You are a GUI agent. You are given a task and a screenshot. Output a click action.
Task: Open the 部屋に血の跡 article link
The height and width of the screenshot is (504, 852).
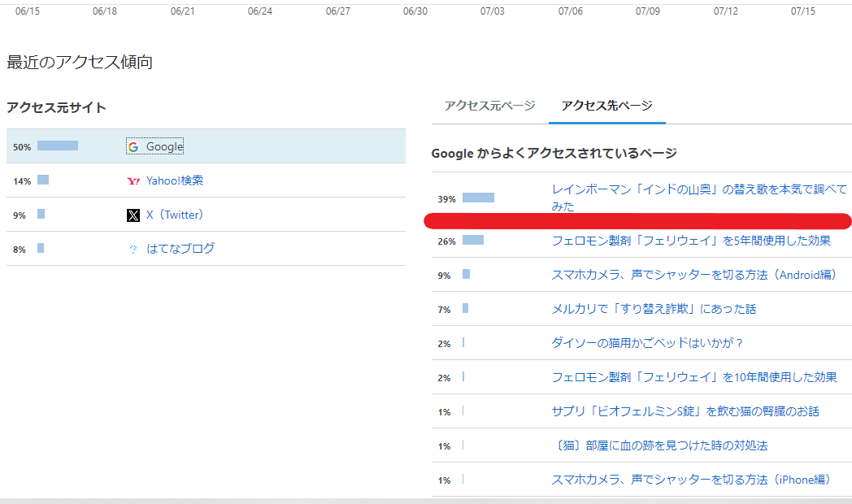659,445
